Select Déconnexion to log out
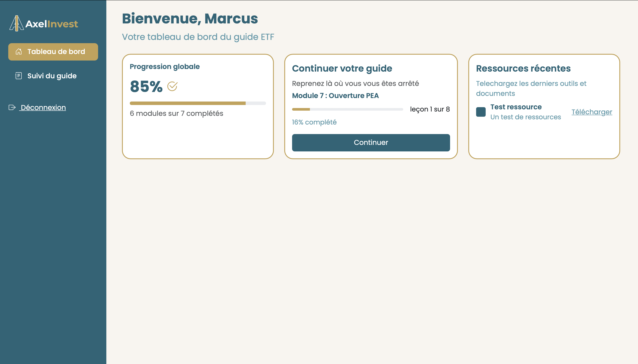638x364 pixels. pyautogui.click(x=43, y=108)
